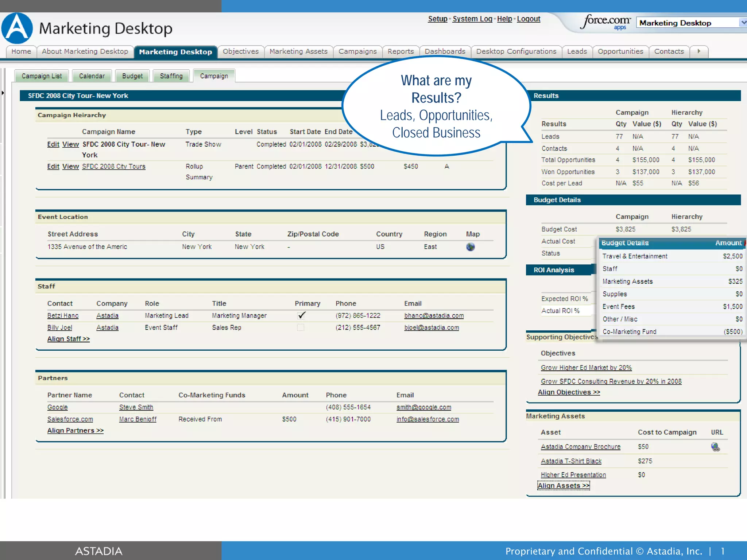The image size is (747, 560).
Task: Open contact Betzi Hanc
Action: point(63,316)
